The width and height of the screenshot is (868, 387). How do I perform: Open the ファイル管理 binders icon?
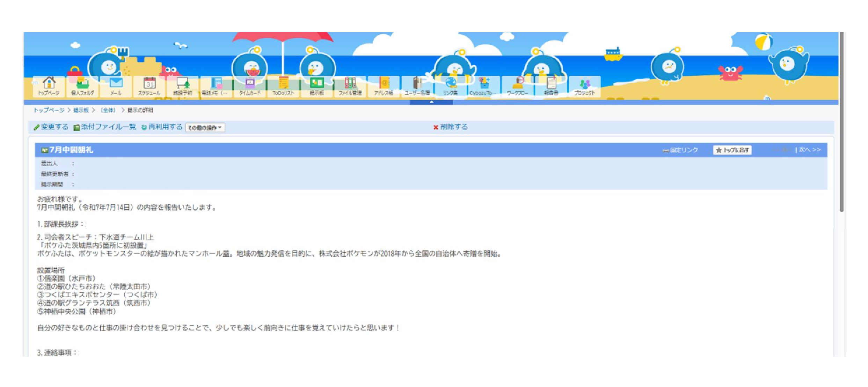point(350,86)
